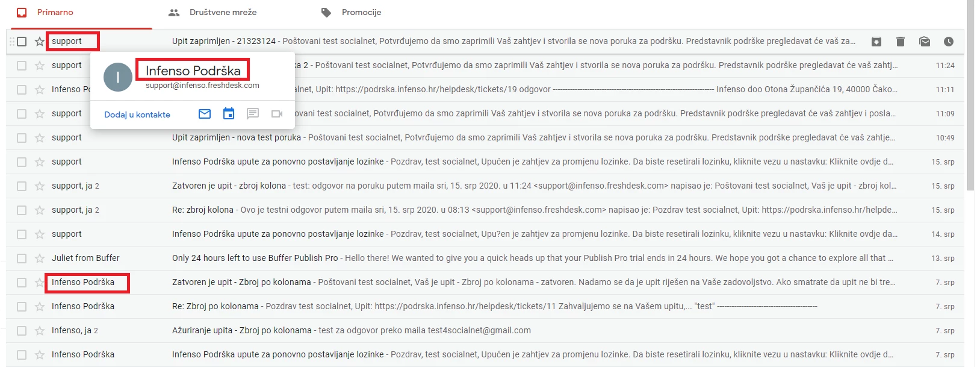
Task: Open 'Only 24 hours left' Buffer email
Action: click(485, 259)
